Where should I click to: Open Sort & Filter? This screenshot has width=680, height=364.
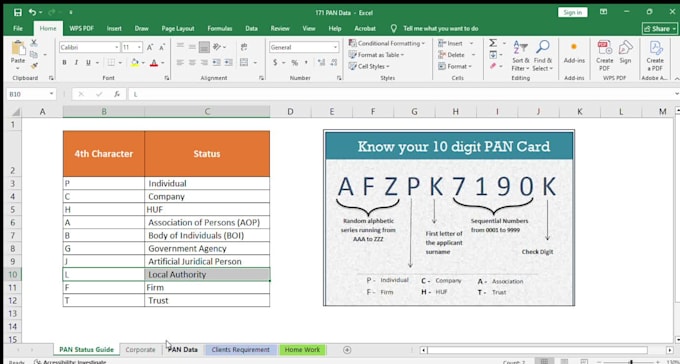(x=520, y=56)
